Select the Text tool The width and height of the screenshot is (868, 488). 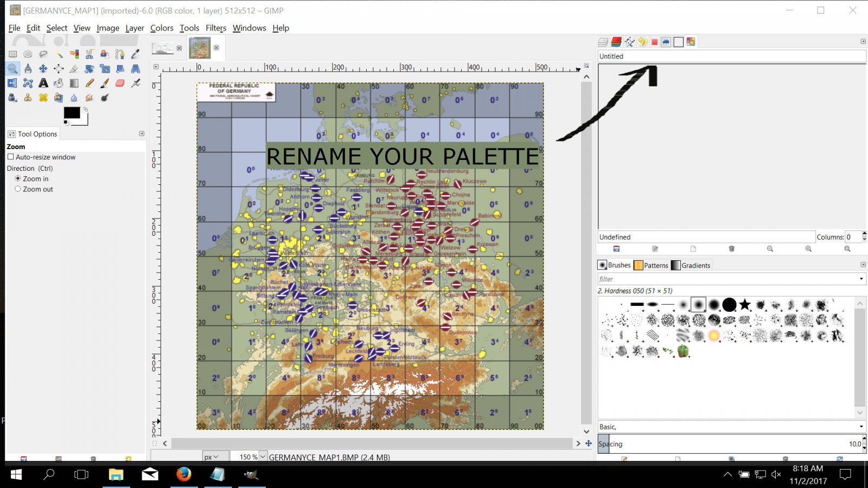tap(43, 83)
